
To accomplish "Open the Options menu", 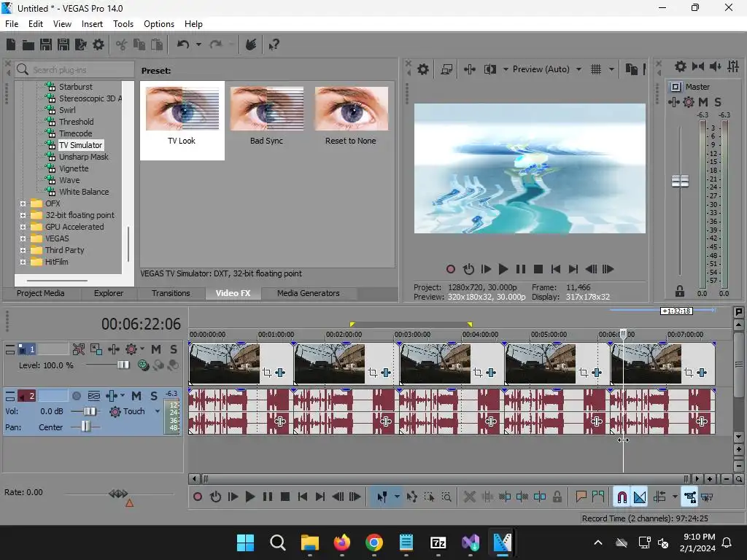I will click(x=158, y=24).
